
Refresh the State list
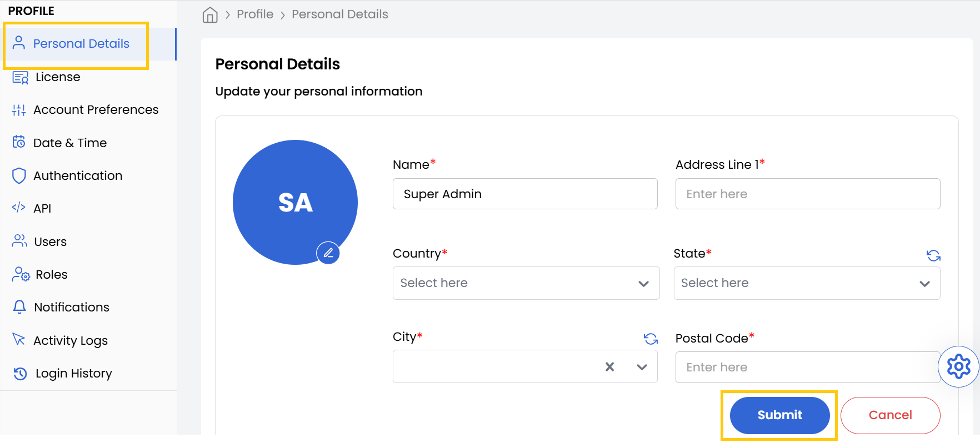pos(933,255)
